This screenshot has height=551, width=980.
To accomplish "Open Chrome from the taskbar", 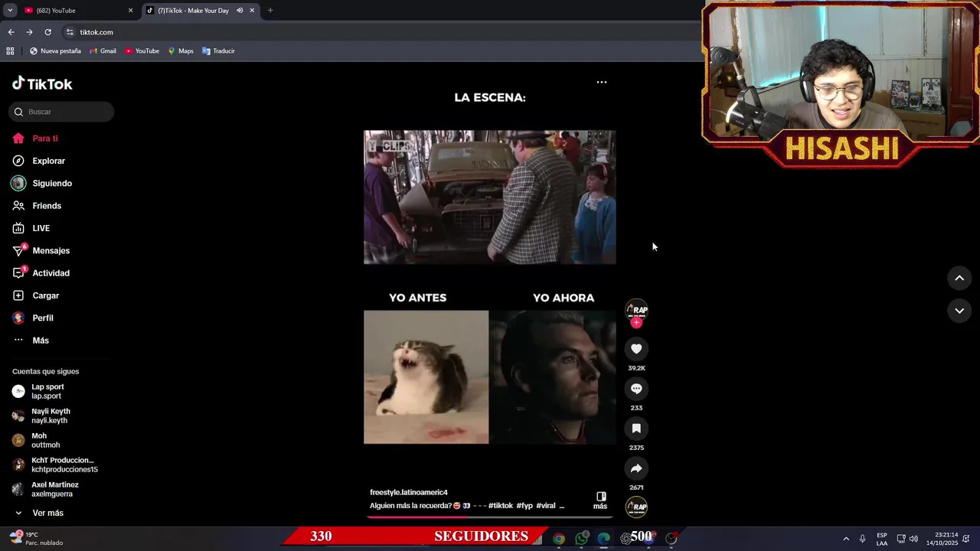I will pos(559,539).
